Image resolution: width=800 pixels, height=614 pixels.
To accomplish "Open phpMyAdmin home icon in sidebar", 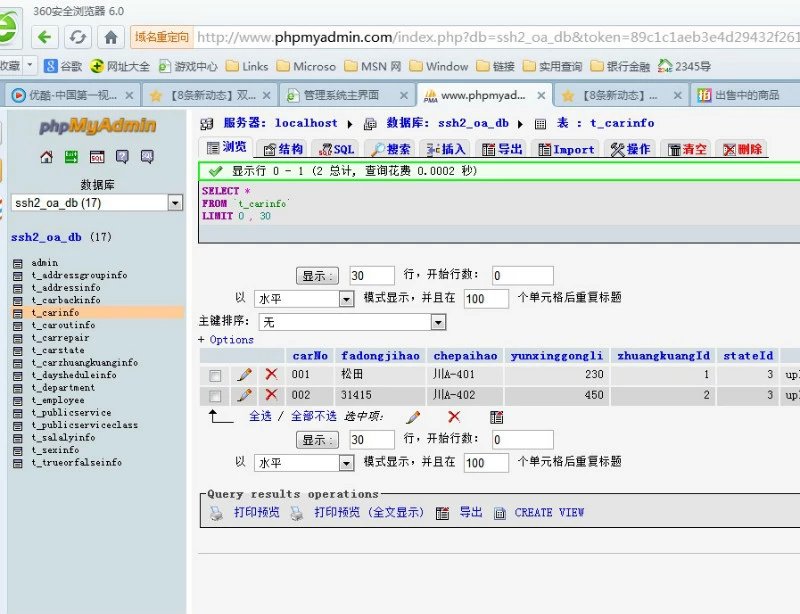I will pos(46,157).
